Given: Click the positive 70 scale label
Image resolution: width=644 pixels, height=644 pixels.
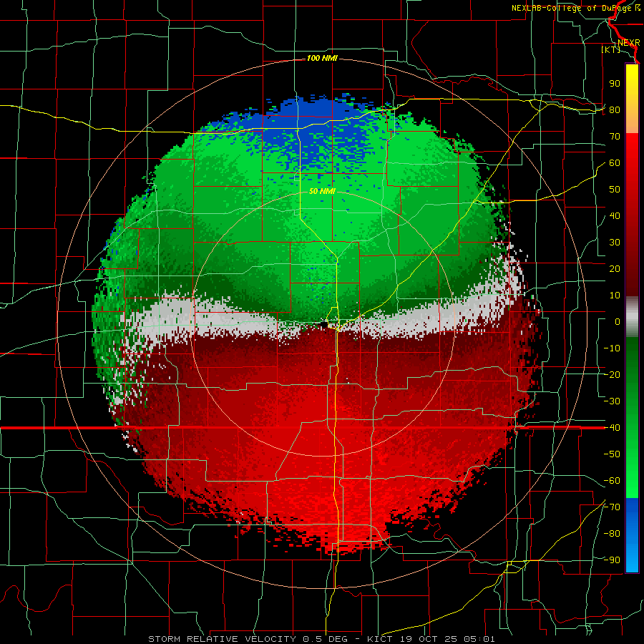Looking at the screenshot, I should click(615, 137).
